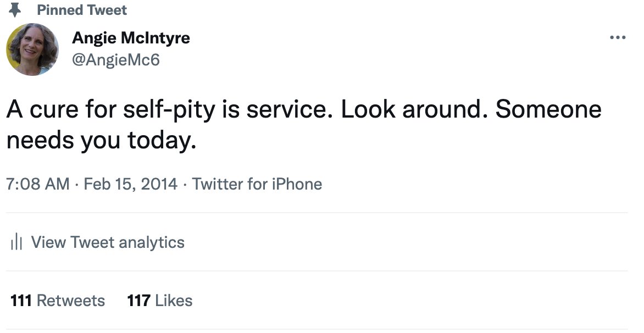Open Angie McIntyre's profile photo
Image resolution: width=644 pixels, height=333 pixels.
click(x=32, y=49)
